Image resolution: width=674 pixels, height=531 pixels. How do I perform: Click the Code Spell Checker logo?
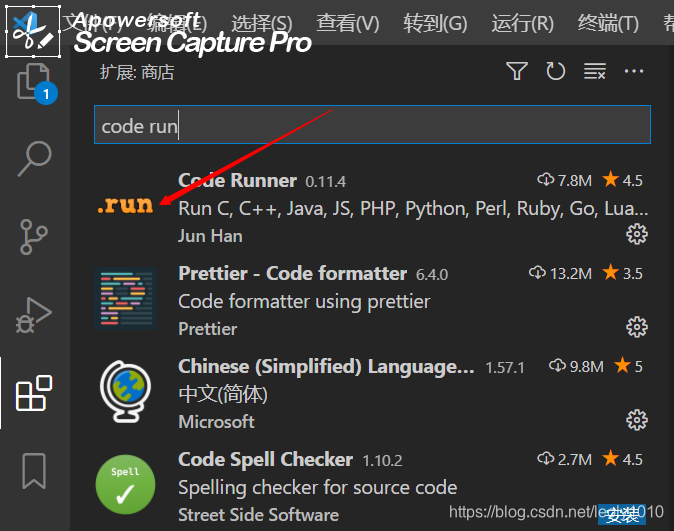pyautogui.click(x=126, y=484)
